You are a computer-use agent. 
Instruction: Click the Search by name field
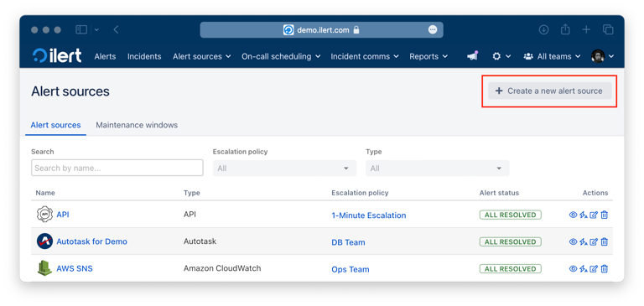[117, 168]
